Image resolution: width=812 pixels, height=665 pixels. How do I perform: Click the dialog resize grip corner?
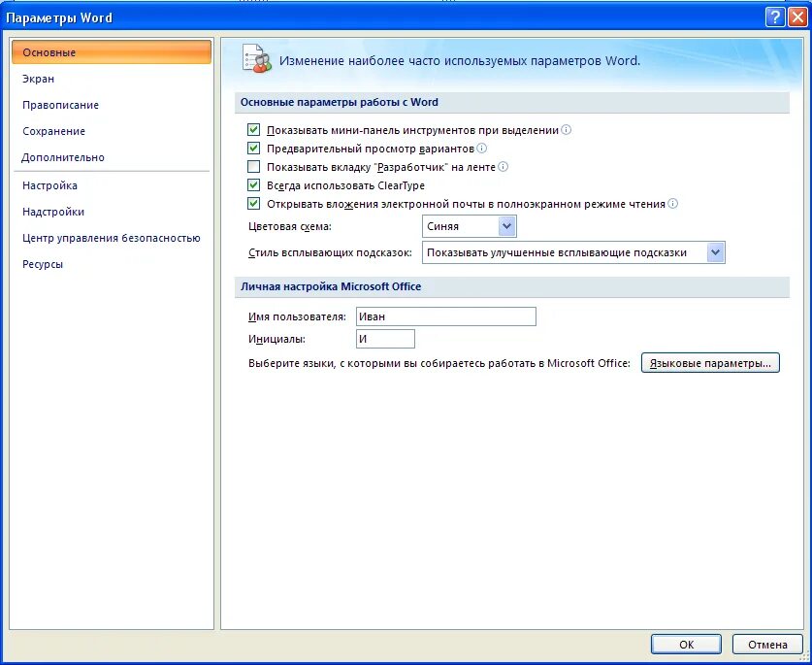(803, 656)
